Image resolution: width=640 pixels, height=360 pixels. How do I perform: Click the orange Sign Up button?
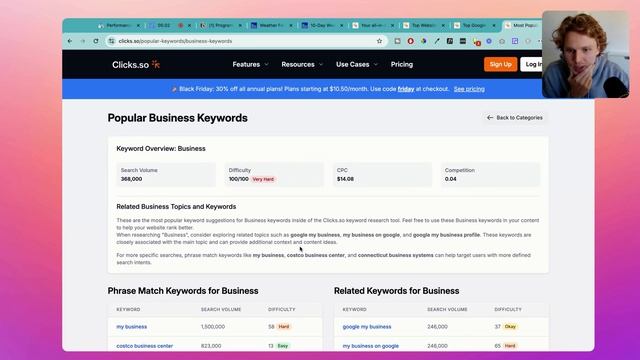500,64
